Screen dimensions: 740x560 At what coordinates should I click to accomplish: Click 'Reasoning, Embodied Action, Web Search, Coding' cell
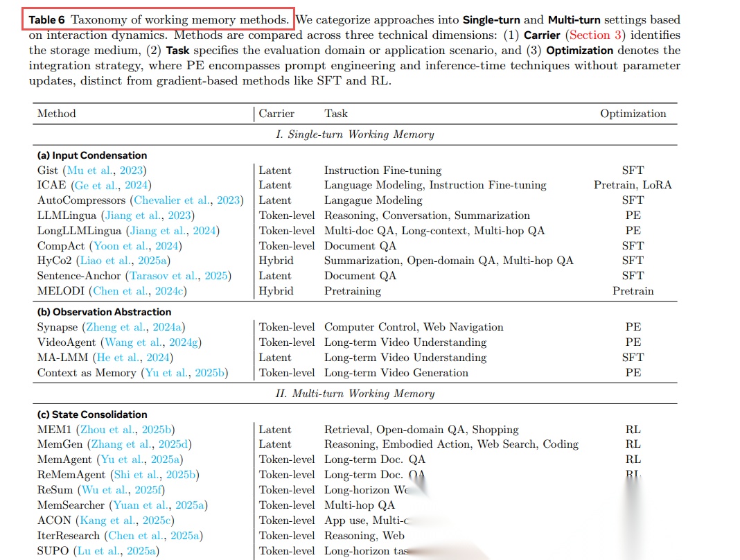point(451,444)
